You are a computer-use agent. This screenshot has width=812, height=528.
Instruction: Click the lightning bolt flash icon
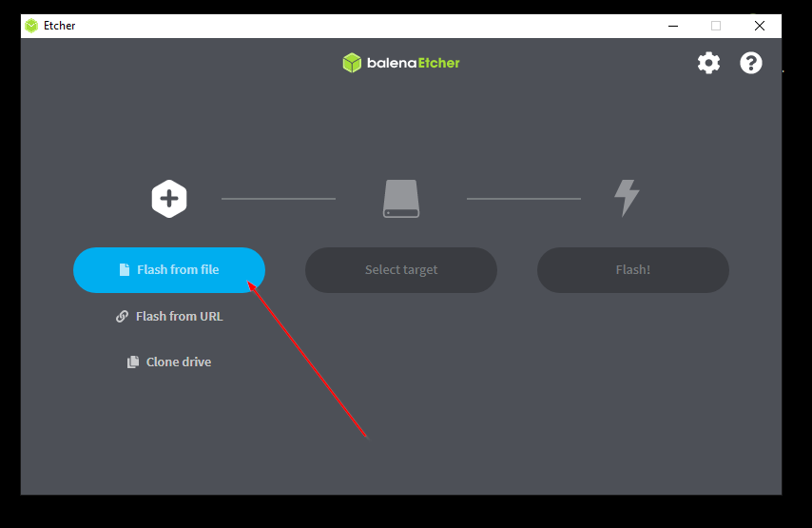(627, 198)
